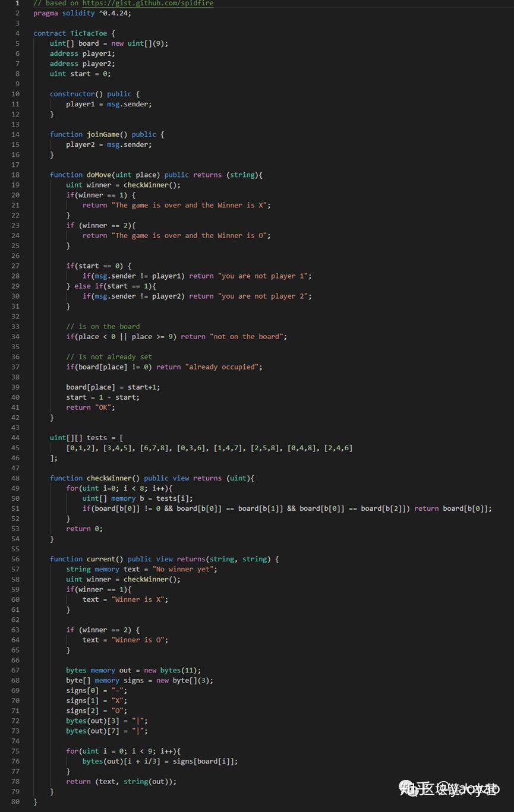Viewport: 514px width, 812px height.
Task: Click 'player2 = msg.sender;' assignment
Action: 109,144
